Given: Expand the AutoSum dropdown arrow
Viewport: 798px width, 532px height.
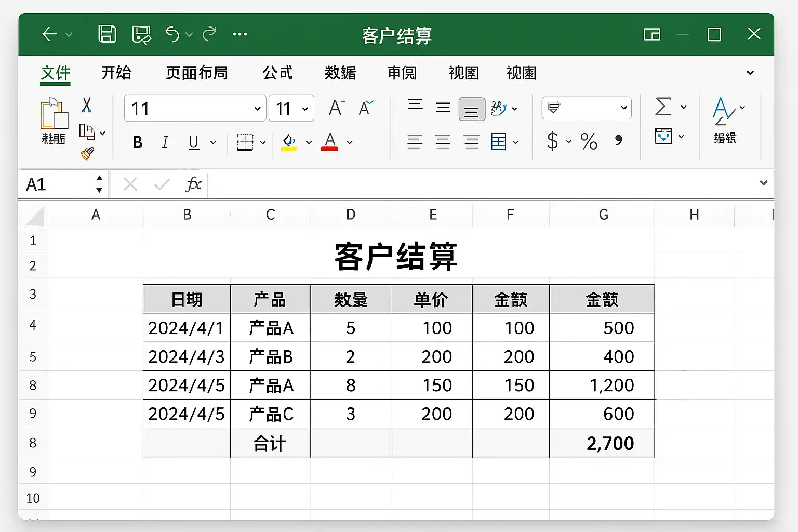Looking at the screenshot, I should click(x=684, y=107).
